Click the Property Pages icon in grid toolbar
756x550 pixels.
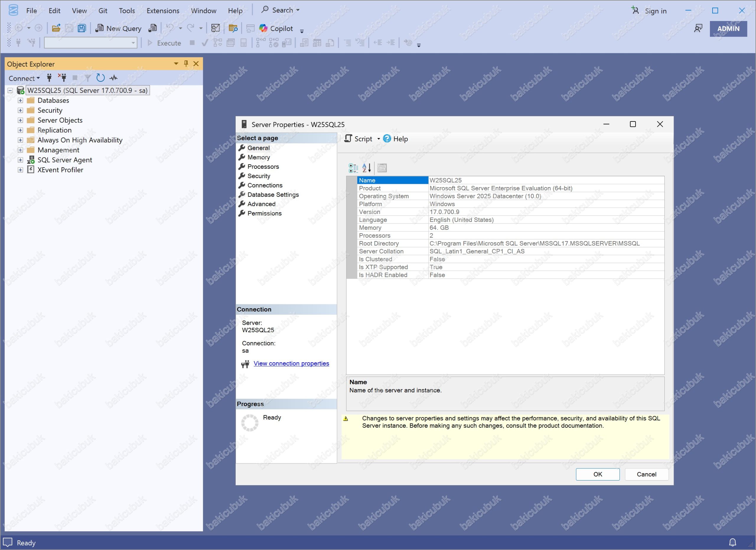click(x=382, y=168)
